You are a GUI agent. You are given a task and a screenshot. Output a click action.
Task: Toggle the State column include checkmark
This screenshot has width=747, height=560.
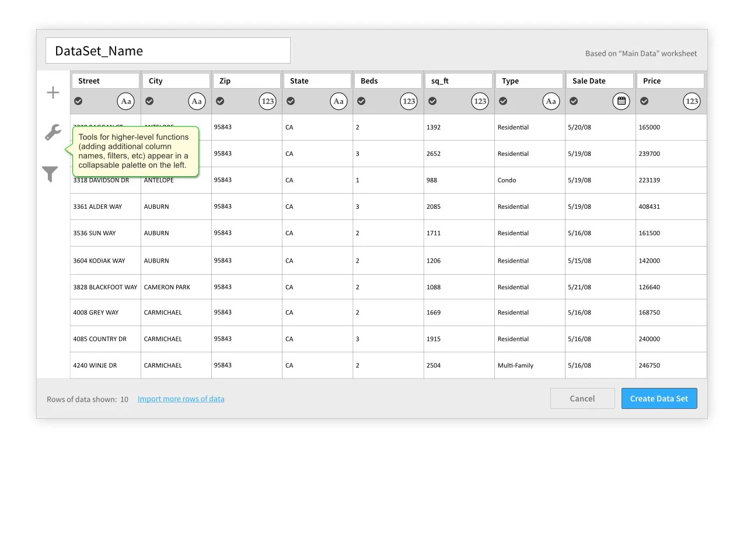[x=291, y=101]
